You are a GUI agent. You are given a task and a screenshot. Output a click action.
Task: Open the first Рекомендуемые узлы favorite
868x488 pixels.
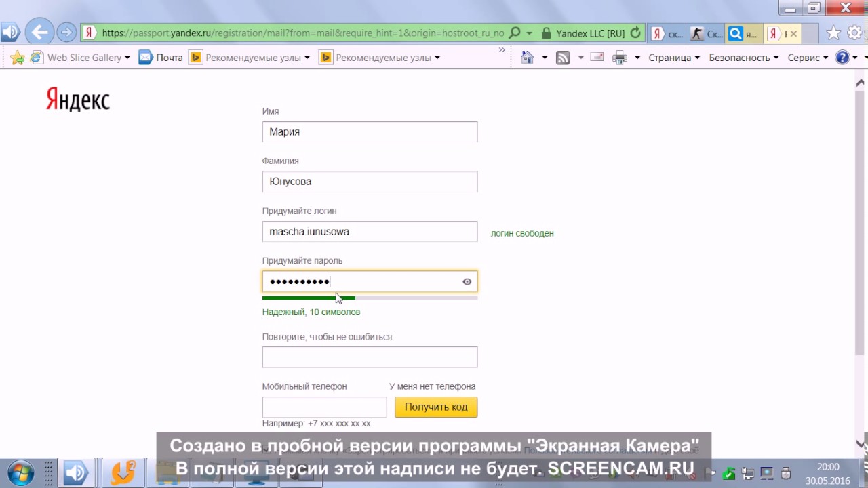tap(245, 58)
